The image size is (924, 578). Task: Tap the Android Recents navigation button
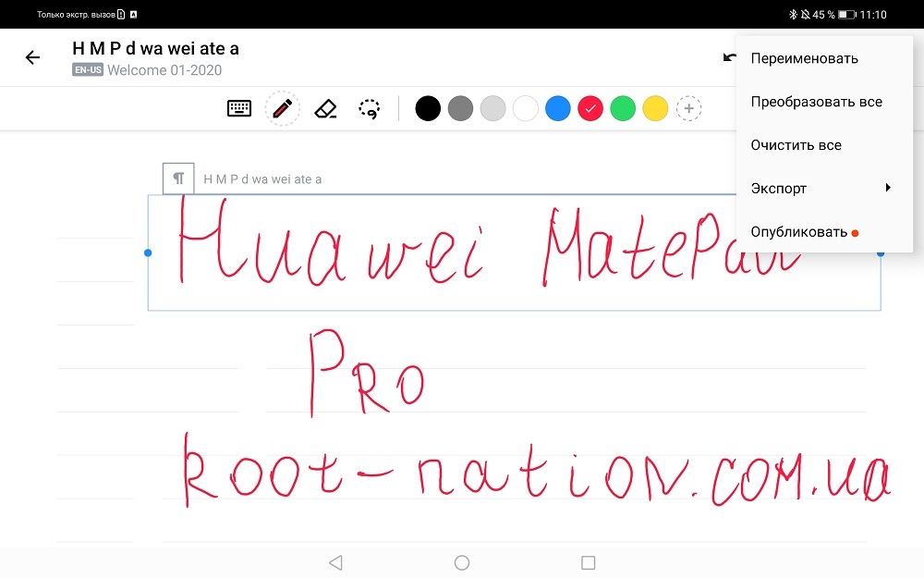point(588,562)
